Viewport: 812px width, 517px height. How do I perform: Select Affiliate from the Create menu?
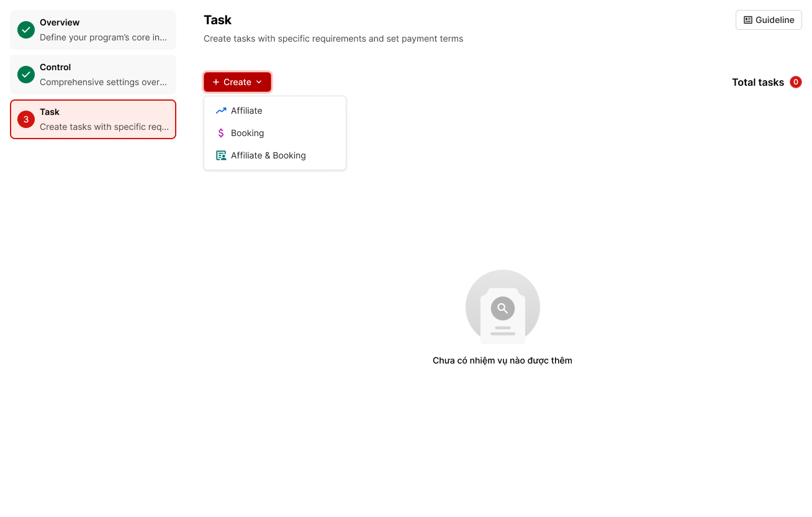tap(246, 111)
